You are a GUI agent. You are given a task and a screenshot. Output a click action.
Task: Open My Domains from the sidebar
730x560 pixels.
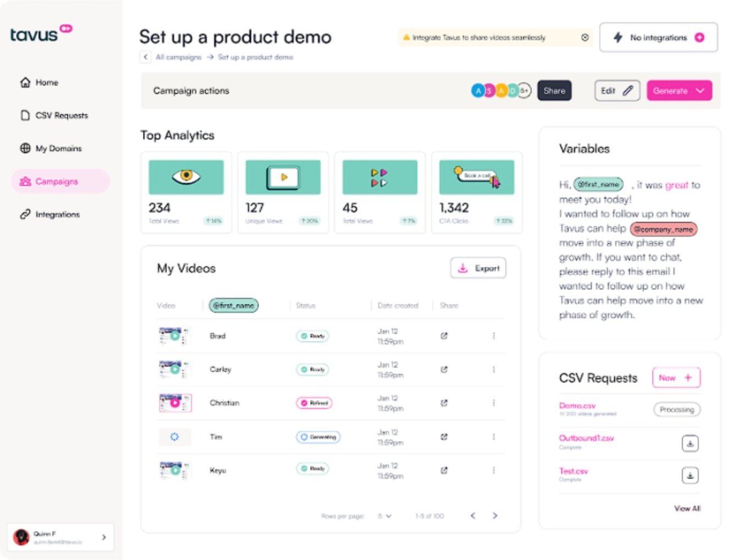coord(58,148)
